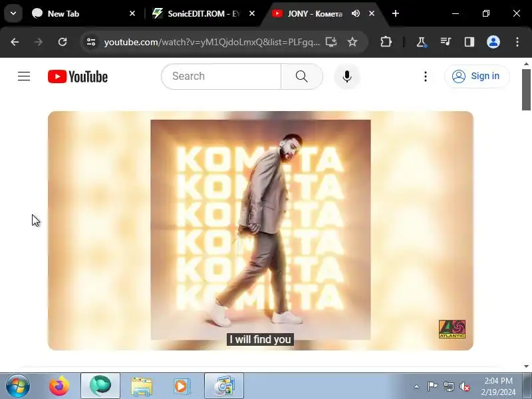Reload the YouTube page
532x399 pixels.
63,42
